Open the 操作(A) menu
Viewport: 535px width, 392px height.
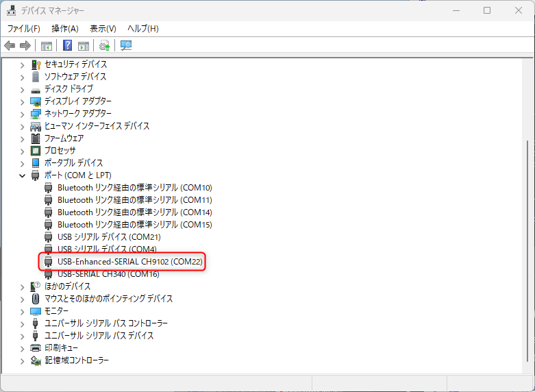point(65,29)
